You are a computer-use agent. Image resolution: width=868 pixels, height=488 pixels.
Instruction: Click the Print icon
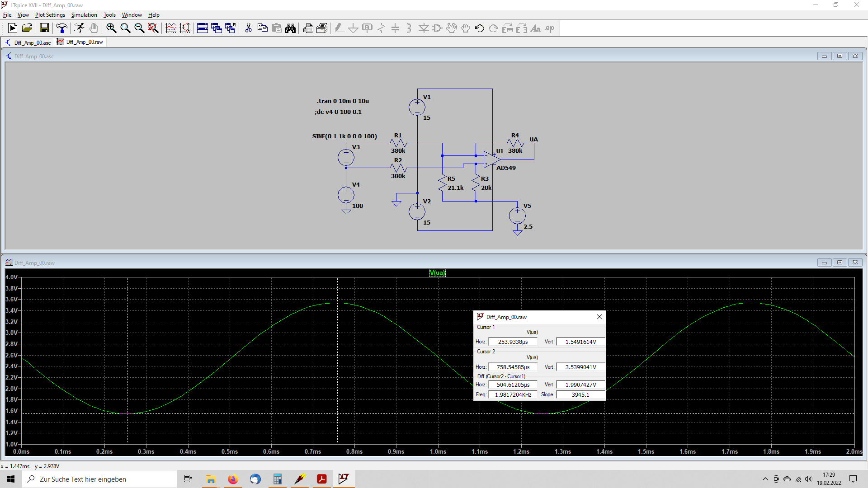pyautogui.click(x=308, y=28)
